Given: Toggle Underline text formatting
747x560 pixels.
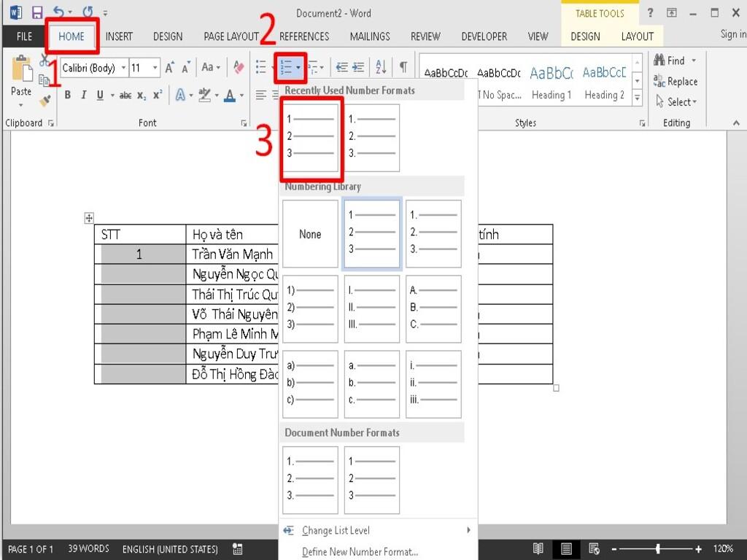Looking at the screenshot, I should [100, 95].
